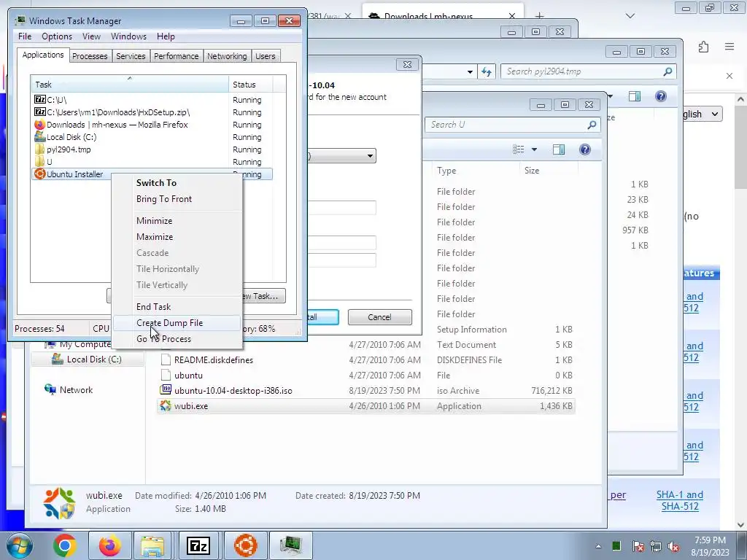The height and width of the screenshot is (560, 747).
Task: Open the view options dropdown arrow
Action: [x=535, y=149]
